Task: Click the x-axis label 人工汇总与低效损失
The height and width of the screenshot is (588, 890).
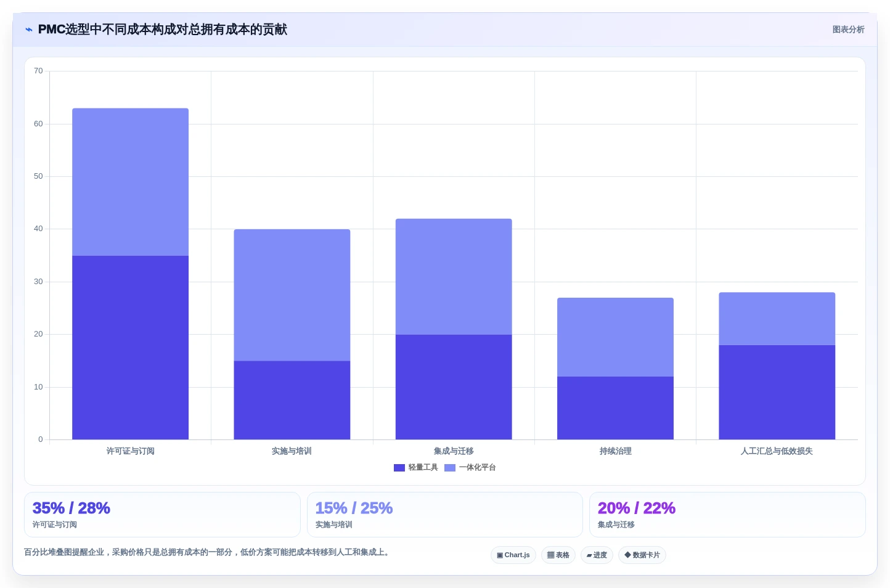Action: 777,451
